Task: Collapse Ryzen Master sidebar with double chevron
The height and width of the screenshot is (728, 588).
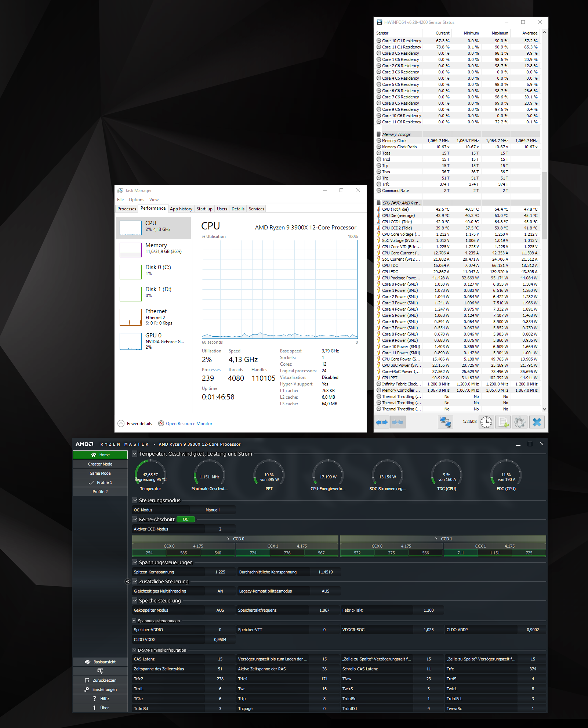Action: [x=128, y=582]
